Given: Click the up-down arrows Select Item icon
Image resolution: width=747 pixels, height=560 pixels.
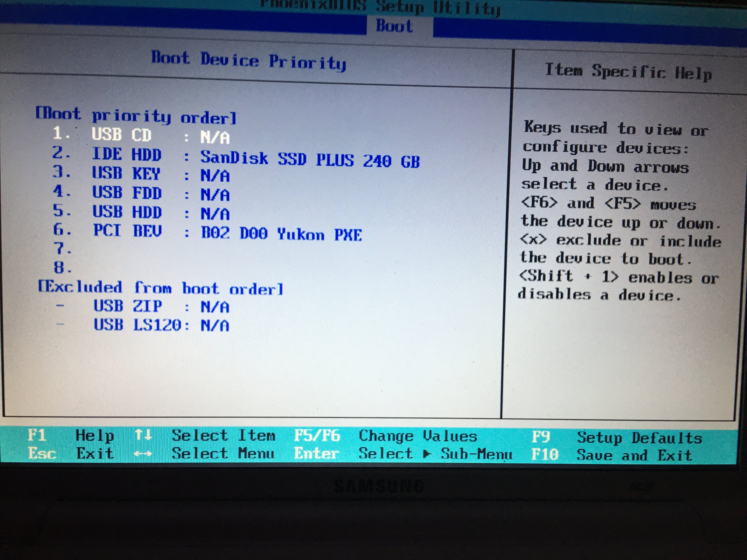Looking at the screenshot, I should pyautogui.click(x=143, y=435).
